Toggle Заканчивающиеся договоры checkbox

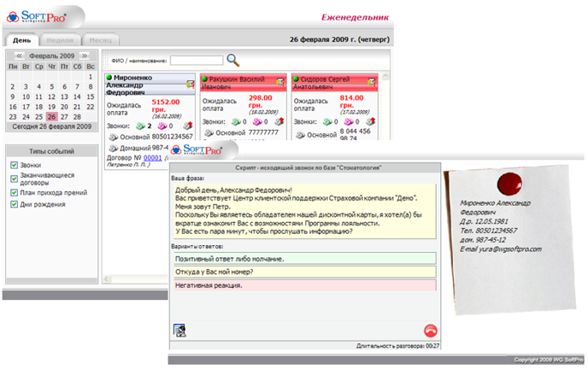tap(13, 178)
